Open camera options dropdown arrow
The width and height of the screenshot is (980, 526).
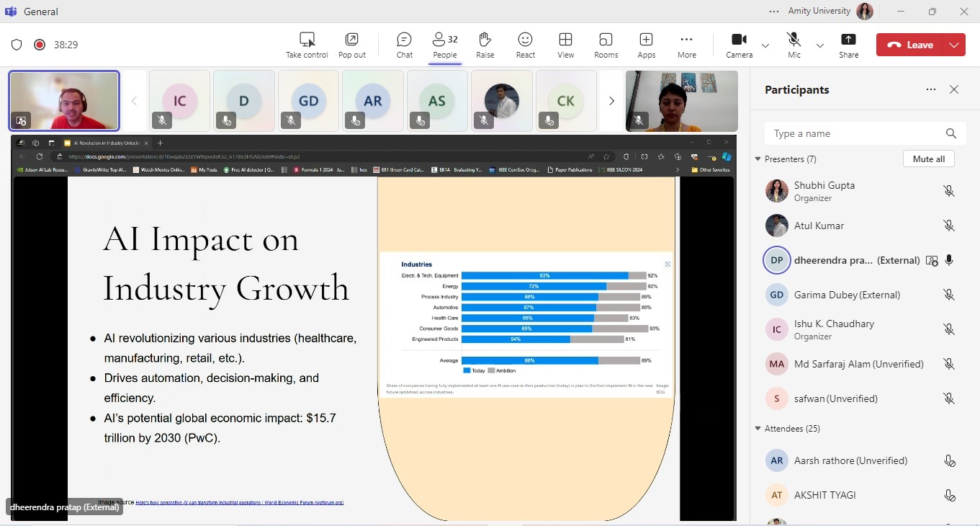click(765, 45)
